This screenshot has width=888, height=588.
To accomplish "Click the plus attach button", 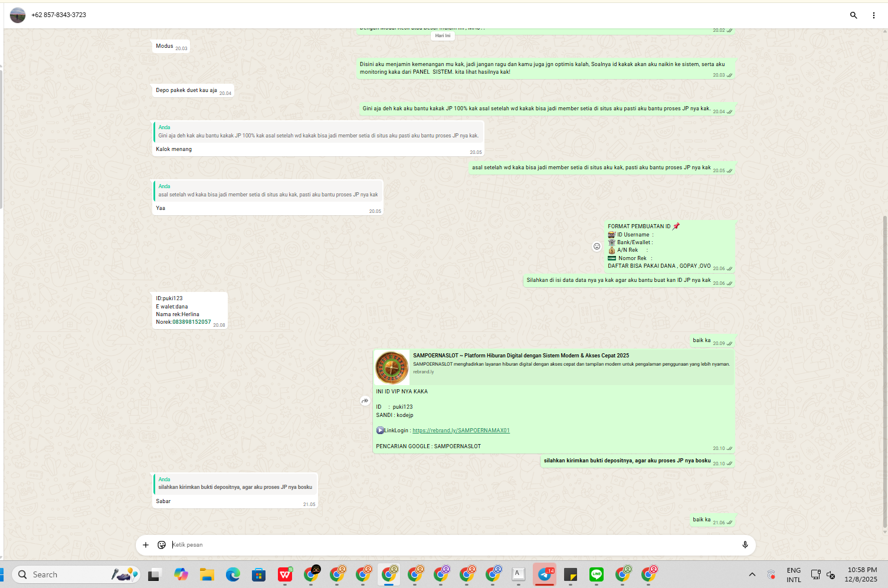I will [146, 545].
